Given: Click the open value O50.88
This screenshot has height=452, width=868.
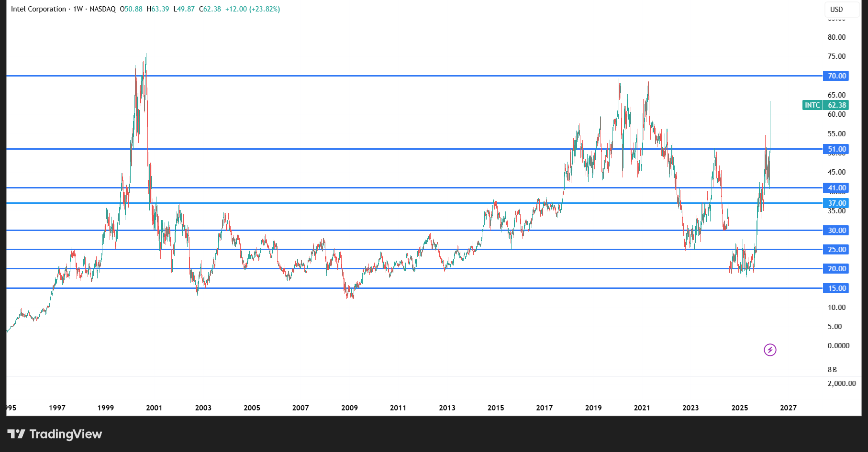Looking at the screenshot, I should point(131,9).
